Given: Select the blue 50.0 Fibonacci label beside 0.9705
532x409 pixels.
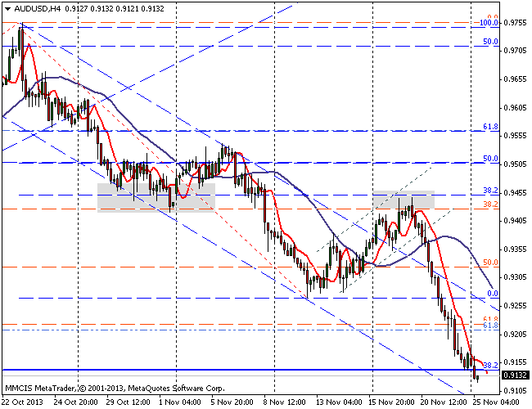Looking at the screenshot, I should (x=490, y=42).
